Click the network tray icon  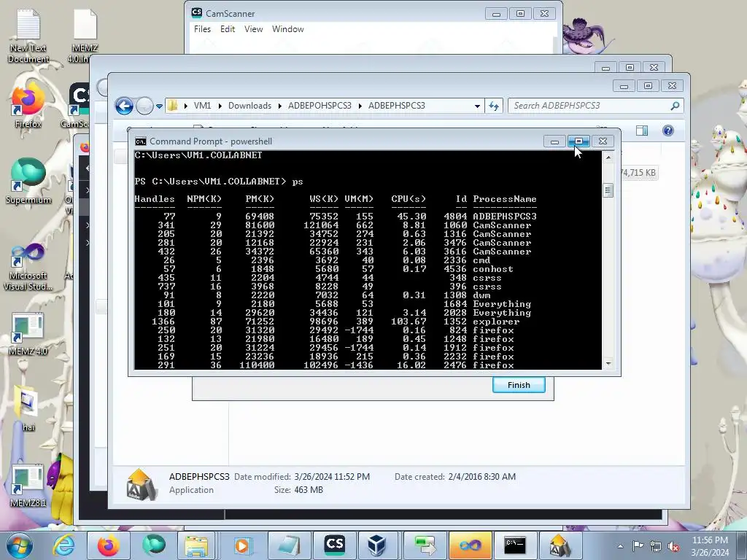pos(656,546)
